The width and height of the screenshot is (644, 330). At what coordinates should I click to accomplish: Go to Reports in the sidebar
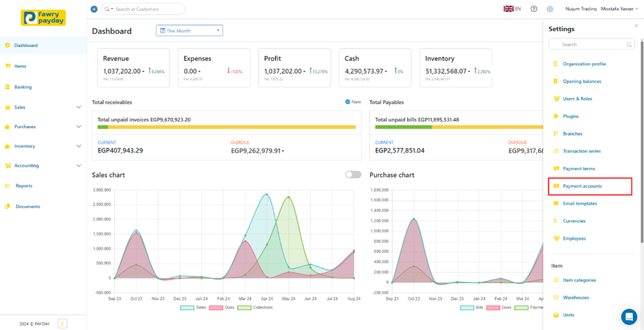click(24, 186)
